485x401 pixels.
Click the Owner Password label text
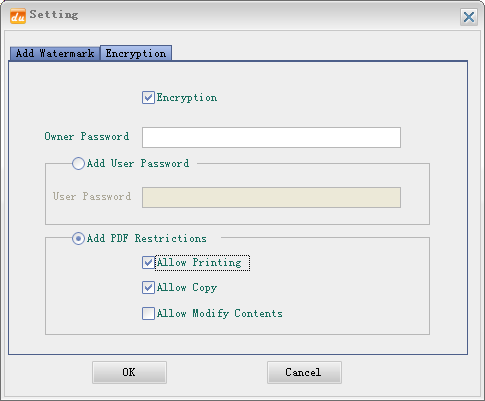tap(87, 136)
